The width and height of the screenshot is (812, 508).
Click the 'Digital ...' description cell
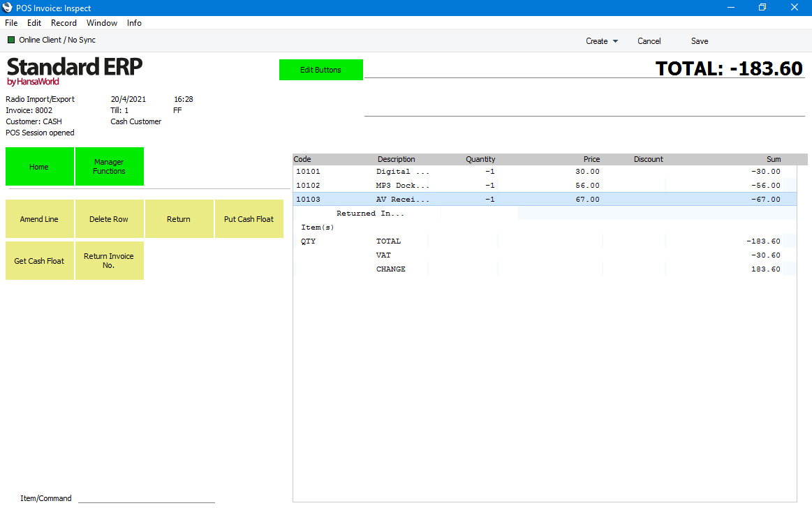coord(402,171)
